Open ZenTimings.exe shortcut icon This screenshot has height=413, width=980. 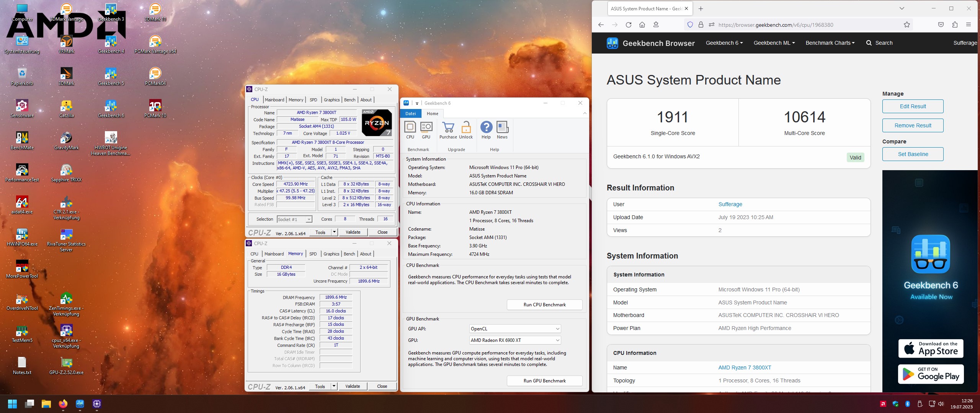pyautogui.click(x=66, y=304)
